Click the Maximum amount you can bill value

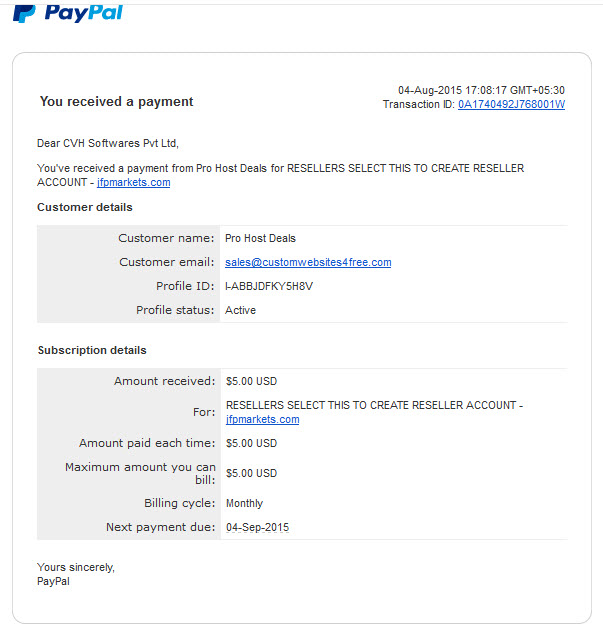pos(251,473)
